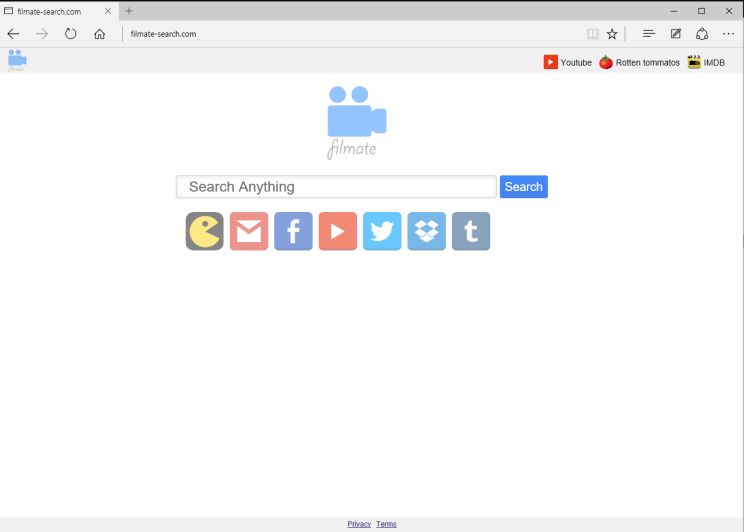The image size is (744, 532).
Task: Close the filmate-search.com tab
Action: point(108,11)
